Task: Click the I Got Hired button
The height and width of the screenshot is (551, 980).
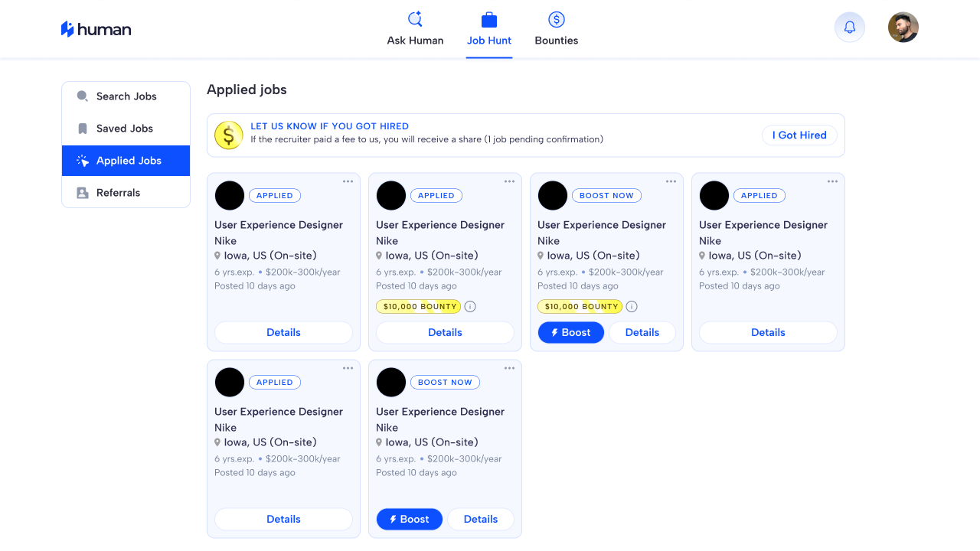Action: coord(799,135)
